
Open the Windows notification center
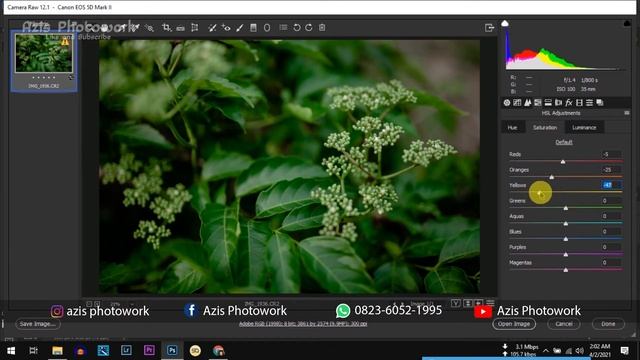click(624, 351)
